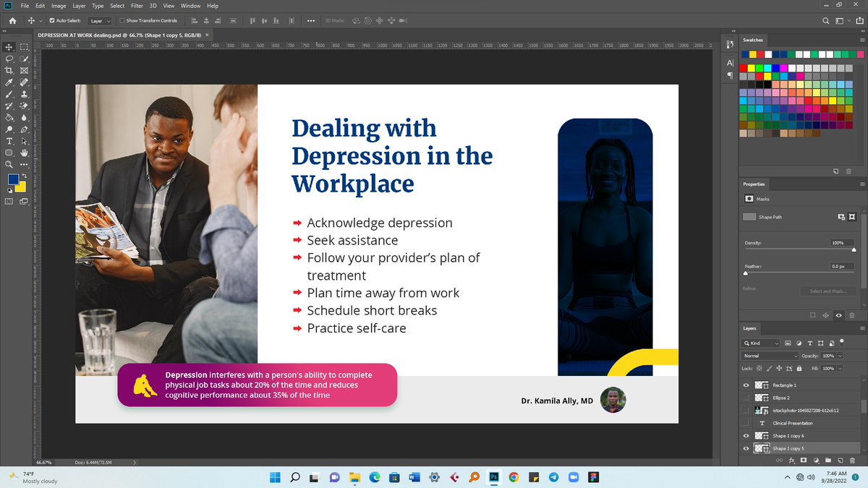Open the Filter menu
Image resolution: width=868 pixels, height=488 pixels.
137,6
